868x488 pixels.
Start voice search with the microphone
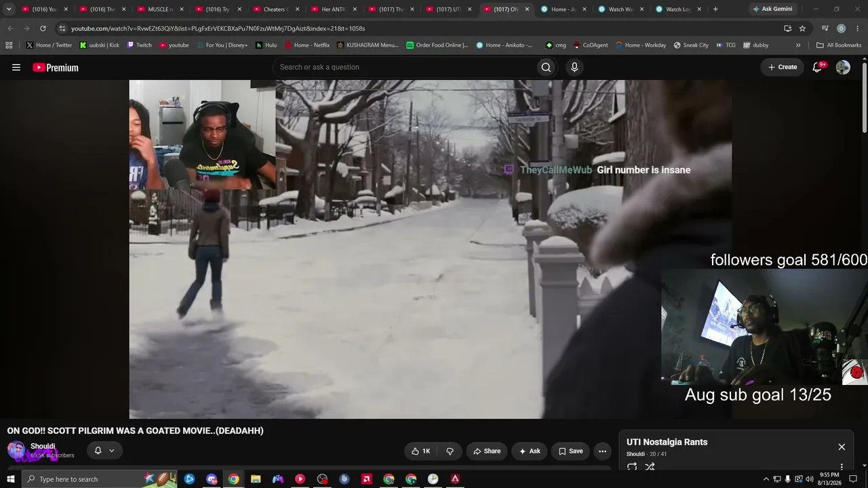(574, 67)
